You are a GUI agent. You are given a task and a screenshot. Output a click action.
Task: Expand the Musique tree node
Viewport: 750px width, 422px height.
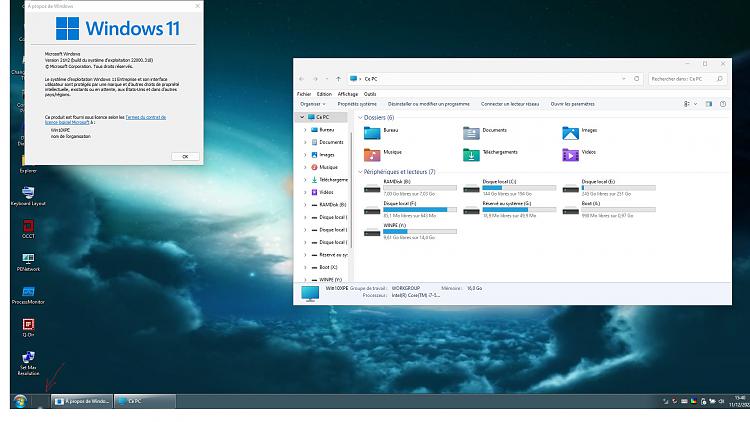[305, 167]
